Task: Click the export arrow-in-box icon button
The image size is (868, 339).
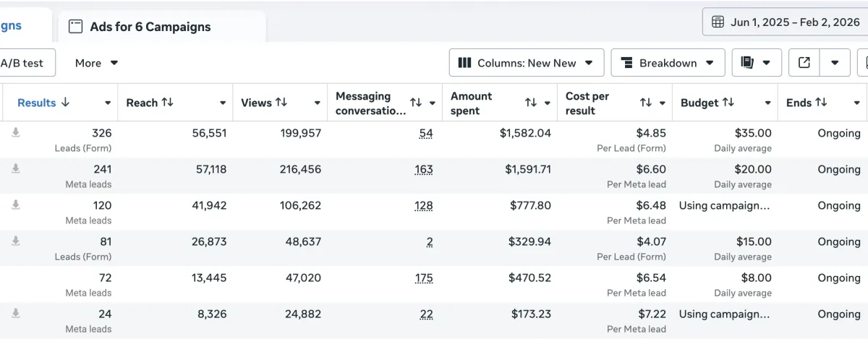Action: coord(804,63)
